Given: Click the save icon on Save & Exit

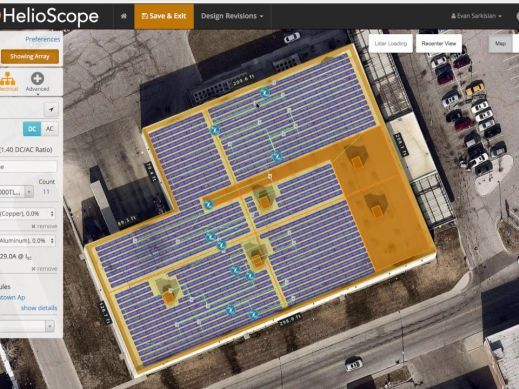Looking at the screenshot, I should [x=144, y=16].
